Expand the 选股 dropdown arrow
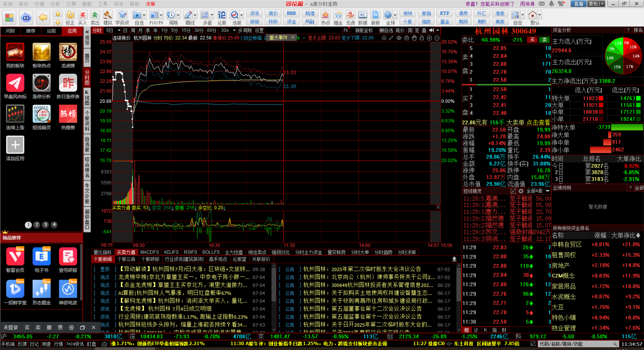Screen dimensions: 644x350 tap(242, 15)
